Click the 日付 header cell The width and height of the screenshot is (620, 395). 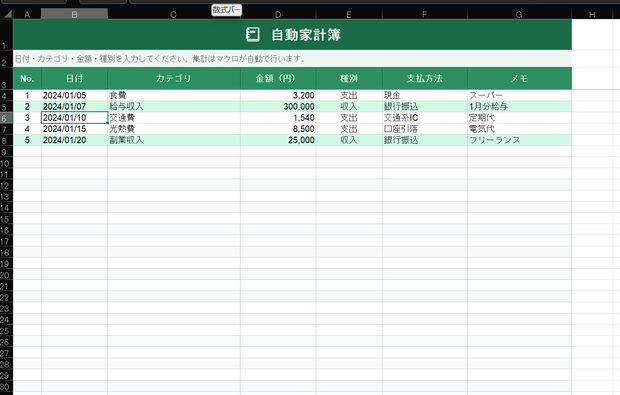pos(74,78)
